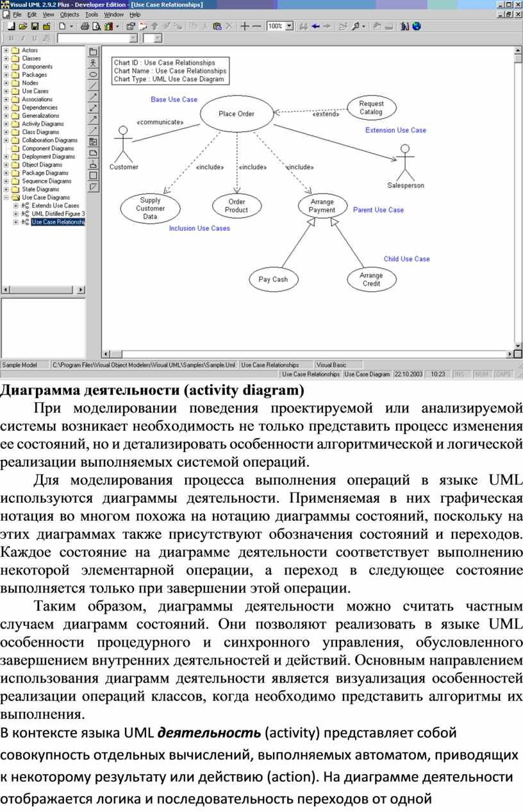Select the Package tool in the palette
The height and width of the screenshot is (812, 523).
[x=94, y=52]
